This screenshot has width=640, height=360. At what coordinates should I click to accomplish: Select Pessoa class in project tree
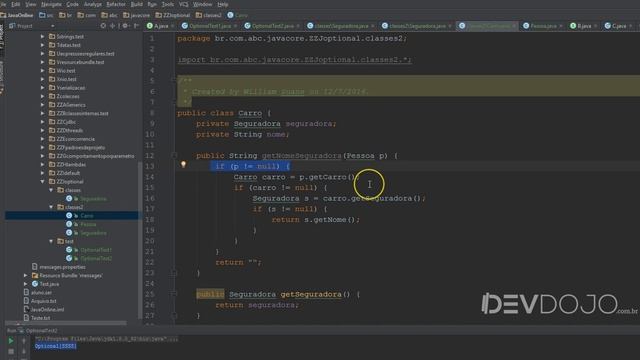coord(88,224)
